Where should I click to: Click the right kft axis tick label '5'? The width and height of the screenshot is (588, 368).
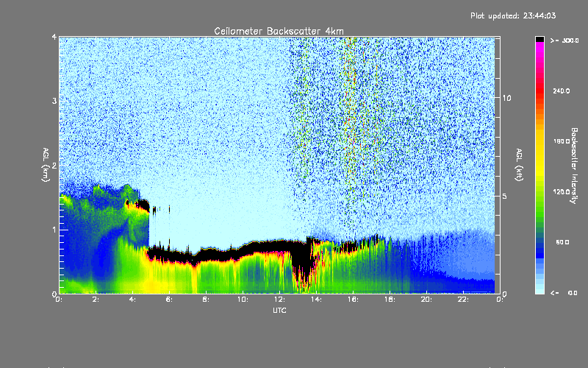point(505,197)
